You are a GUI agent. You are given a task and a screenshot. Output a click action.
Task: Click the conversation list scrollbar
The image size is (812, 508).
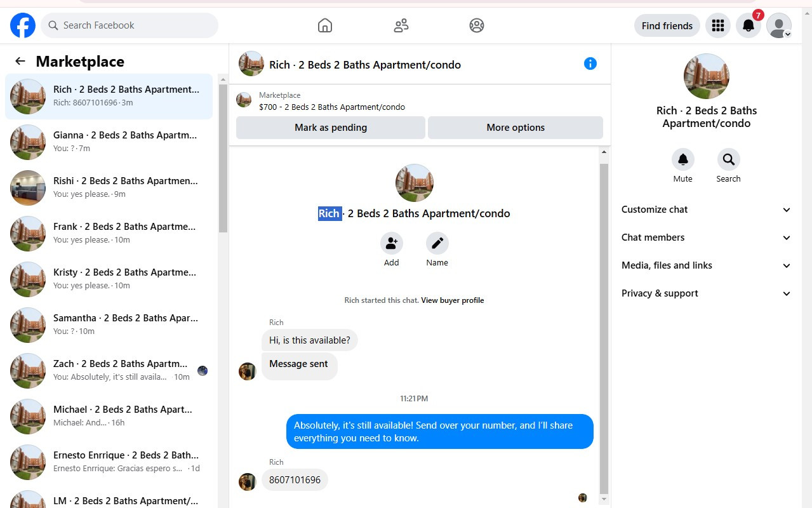point(223,159)
